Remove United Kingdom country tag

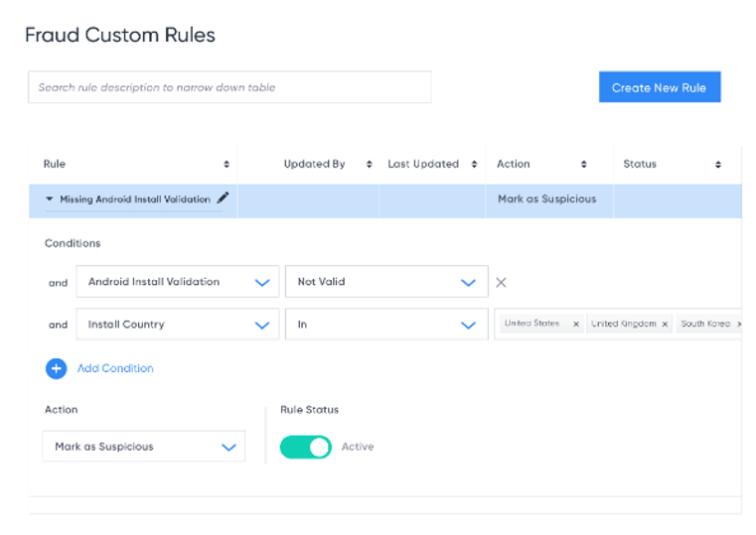point(665,324)
